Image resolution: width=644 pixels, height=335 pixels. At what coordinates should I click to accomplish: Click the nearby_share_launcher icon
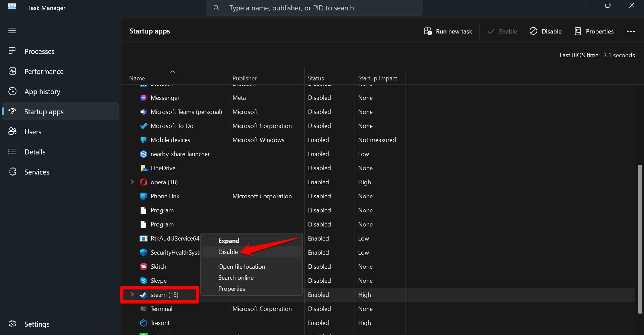[143, 154]
